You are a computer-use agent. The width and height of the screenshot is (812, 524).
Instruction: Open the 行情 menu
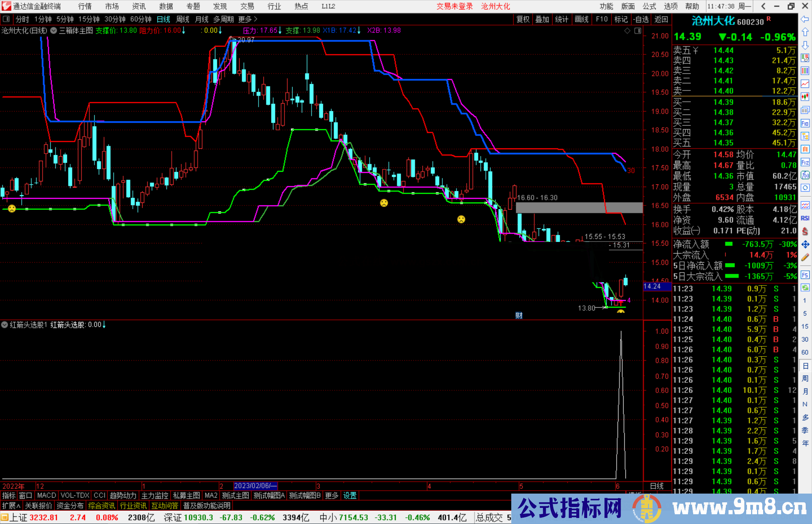pos(85,6)
